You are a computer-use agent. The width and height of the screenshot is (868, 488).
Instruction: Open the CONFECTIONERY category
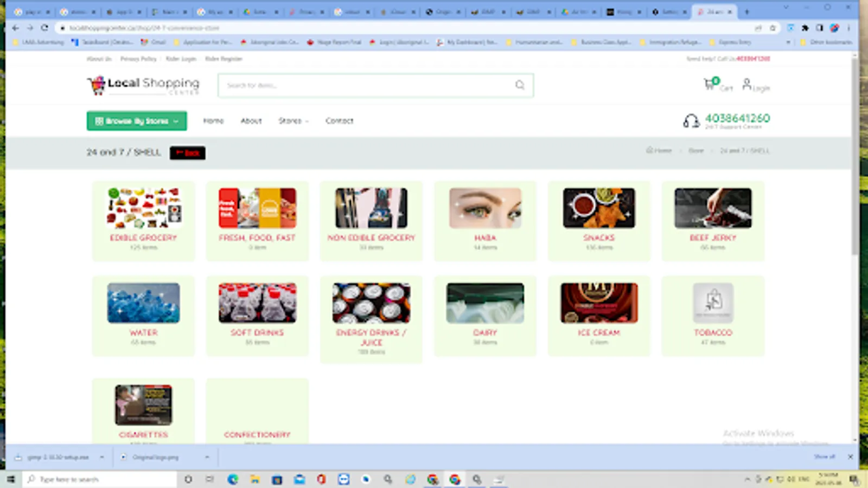257,411
